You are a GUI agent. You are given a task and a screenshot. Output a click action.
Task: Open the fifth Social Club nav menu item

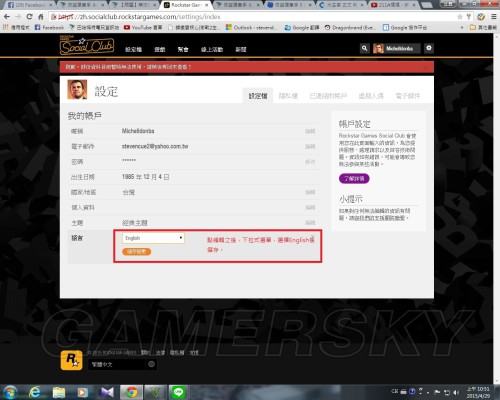point(241,49)
